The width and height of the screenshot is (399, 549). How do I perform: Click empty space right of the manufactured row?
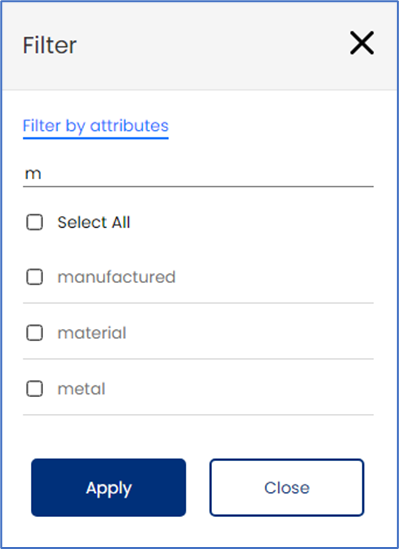[273, 277]
